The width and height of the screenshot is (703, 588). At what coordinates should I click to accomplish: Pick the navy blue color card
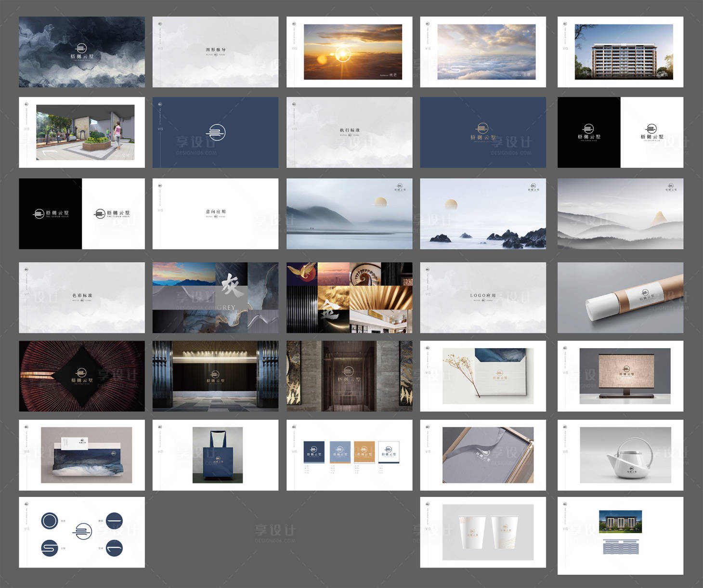click(313, 452)
